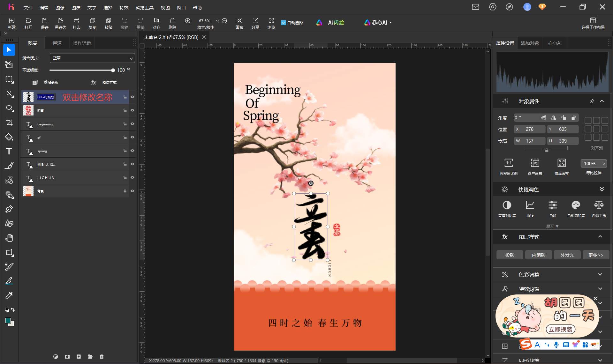Image resolution: width=613 pixels, height=364 pixels.
Task: Click the 另存为 save-as icon
Action: click(61, 23)
